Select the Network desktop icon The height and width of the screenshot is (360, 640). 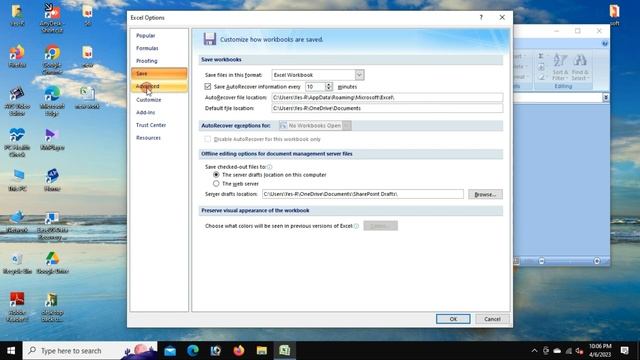pos(17,222)
